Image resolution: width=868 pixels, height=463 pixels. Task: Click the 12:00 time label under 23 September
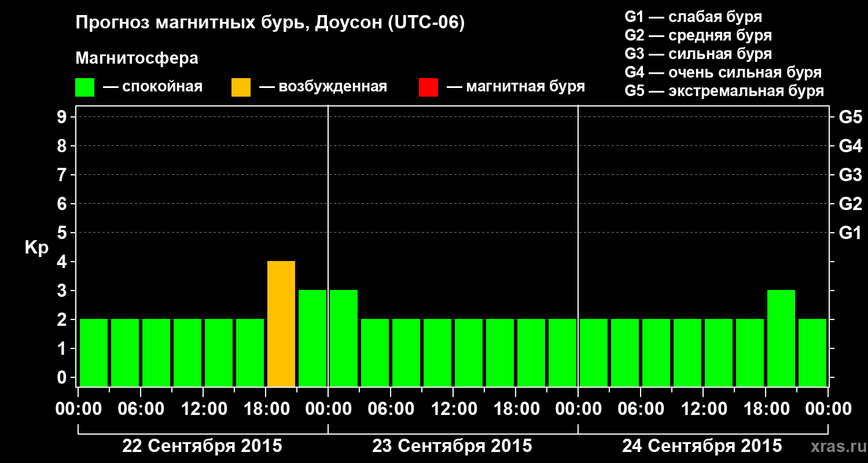pos(453,409)
